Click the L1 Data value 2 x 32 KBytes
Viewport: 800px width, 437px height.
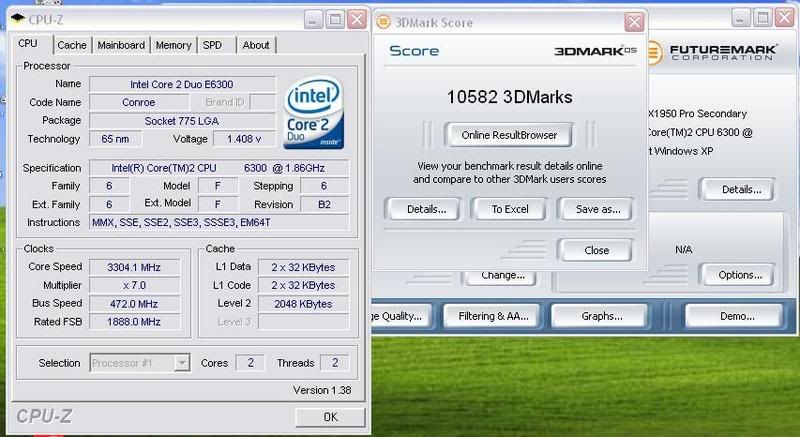coord(303,267)
